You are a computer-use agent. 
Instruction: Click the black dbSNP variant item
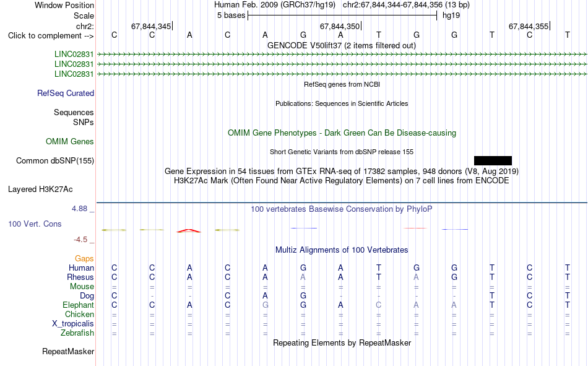coord(493,160)
